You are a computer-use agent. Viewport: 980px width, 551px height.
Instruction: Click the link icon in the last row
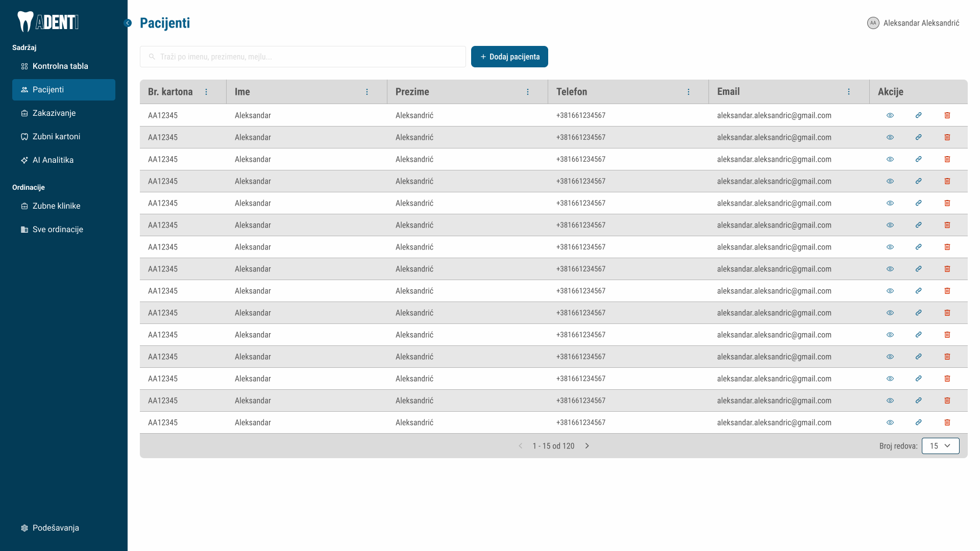click(919, 422)
